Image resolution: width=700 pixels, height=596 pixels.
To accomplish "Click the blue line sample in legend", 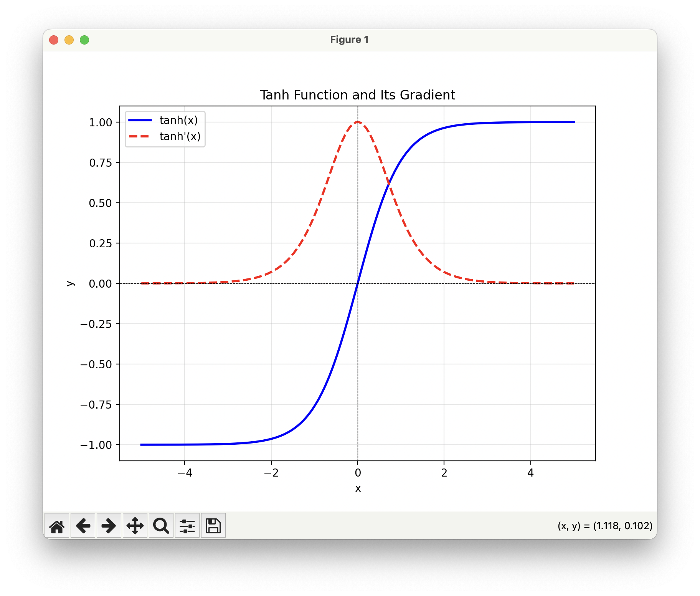I will (140, 121).
